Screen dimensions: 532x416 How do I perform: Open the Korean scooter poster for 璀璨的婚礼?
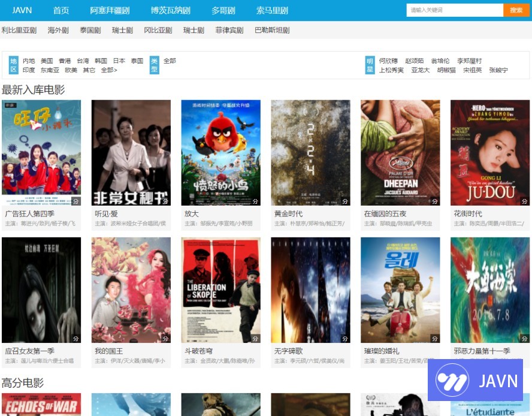400,290
